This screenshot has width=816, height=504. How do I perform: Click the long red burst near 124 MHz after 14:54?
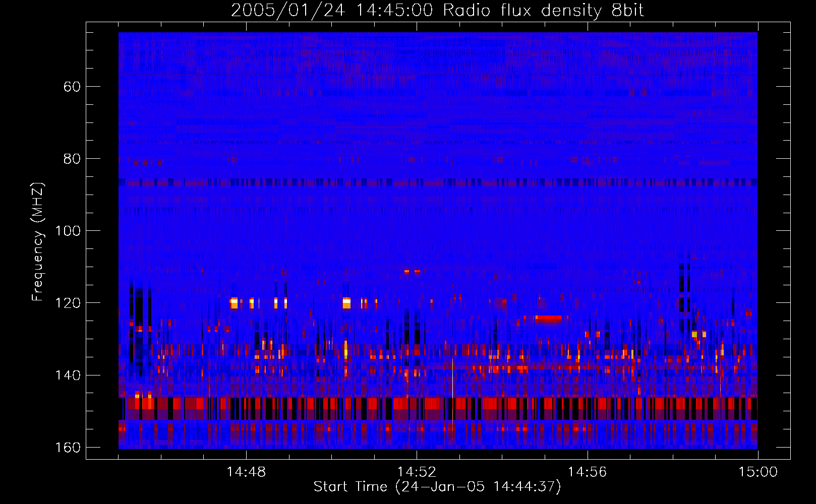point(548,319)
